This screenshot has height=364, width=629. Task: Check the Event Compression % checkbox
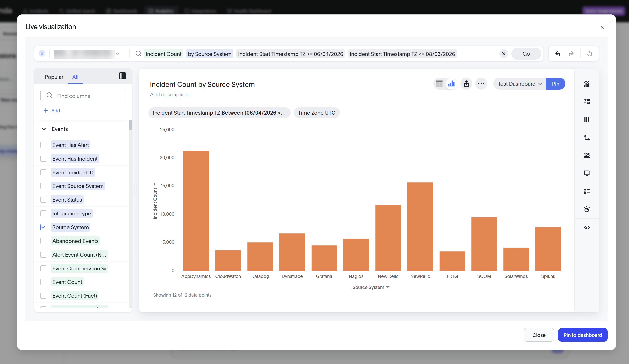point(43,268)
